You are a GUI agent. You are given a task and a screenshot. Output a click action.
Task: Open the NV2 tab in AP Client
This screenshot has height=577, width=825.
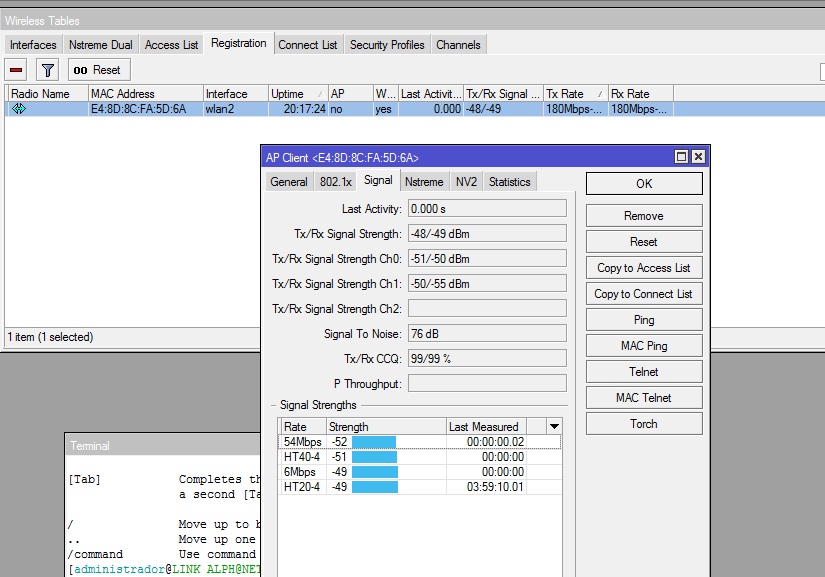tap(466, 182)
